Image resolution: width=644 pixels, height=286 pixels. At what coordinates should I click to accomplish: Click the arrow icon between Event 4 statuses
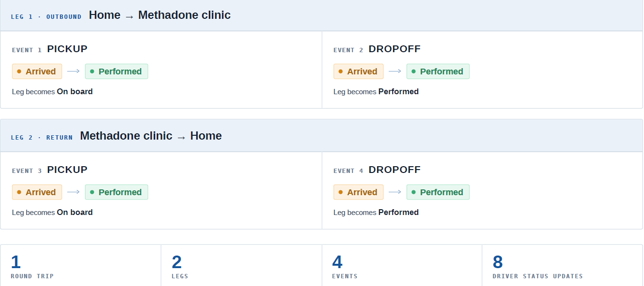click(x=395, y=192)
